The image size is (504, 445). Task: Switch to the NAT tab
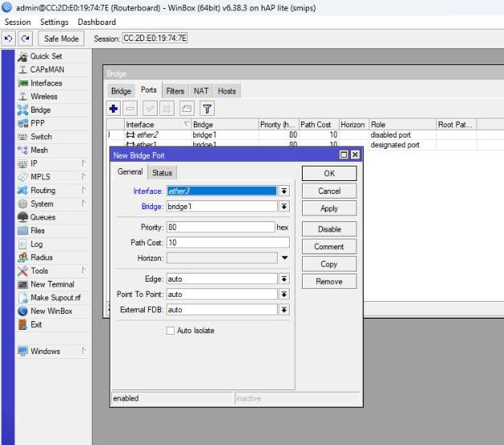[x=201, y=91]
